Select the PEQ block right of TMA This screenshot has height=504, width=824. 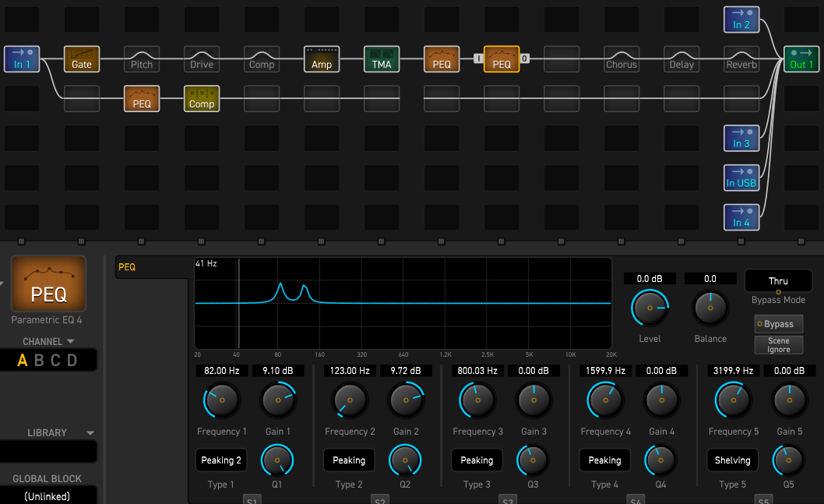[x=442, y=59]
